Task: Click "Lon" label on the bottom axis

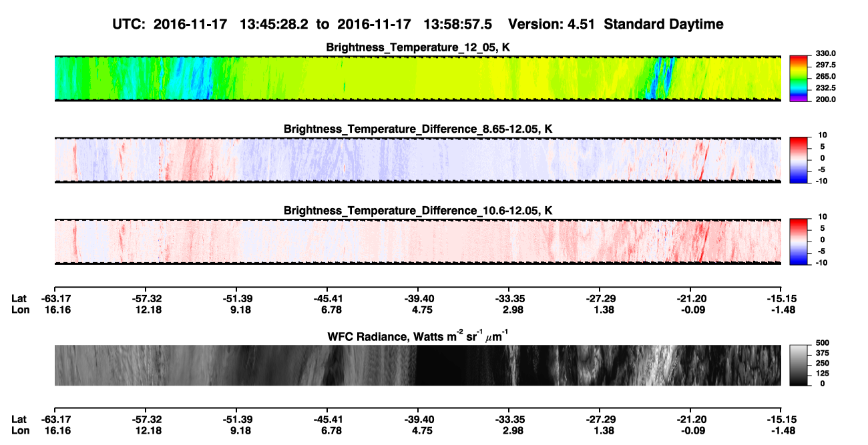Action: coord(20,430)
